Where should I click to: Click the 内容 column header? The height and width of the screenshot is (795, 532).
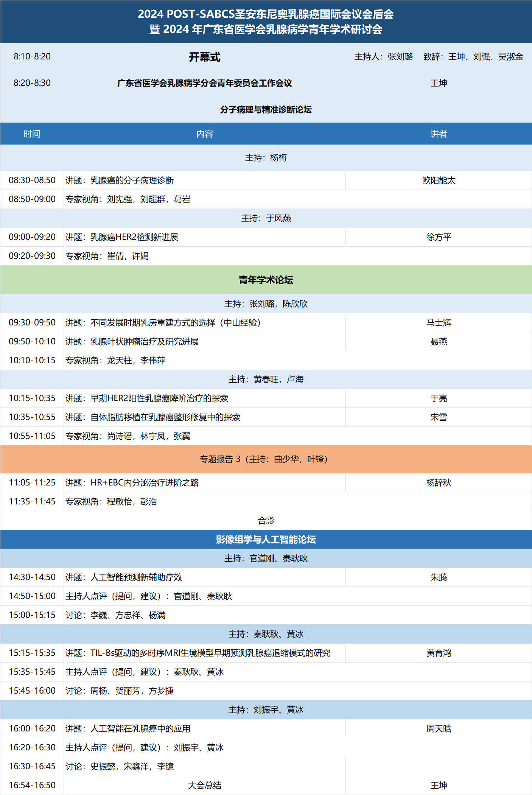[204, 134]
